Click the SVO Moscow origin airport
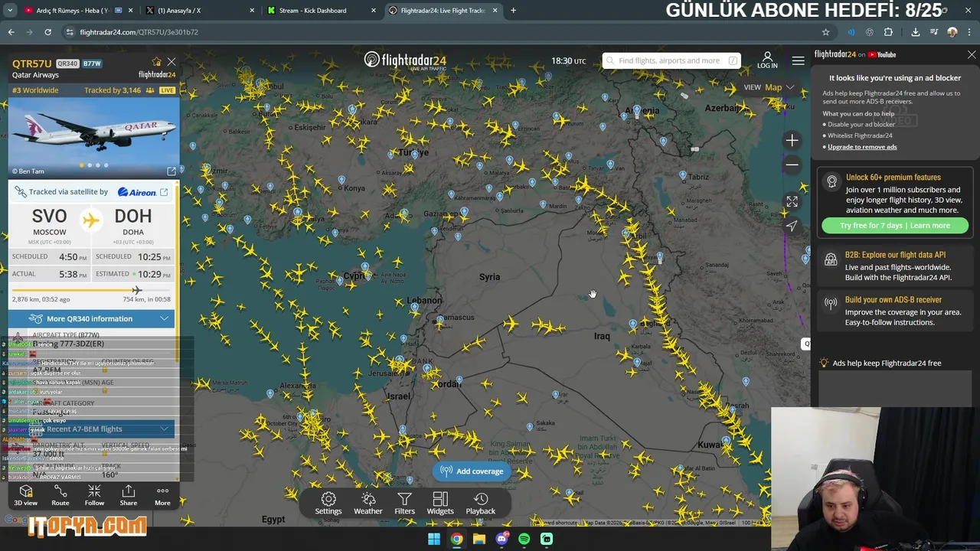The image size is (980, 551). click(x=49, y=223)
